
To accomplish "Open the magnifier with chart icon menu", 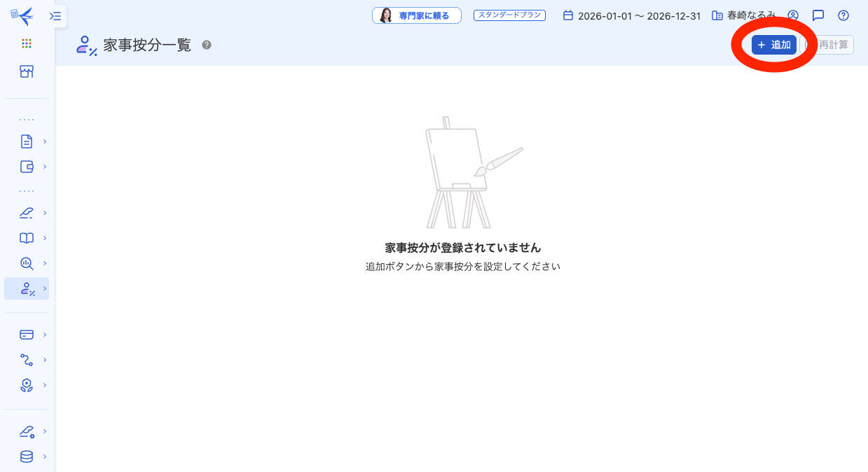I will tap(27, 263).
